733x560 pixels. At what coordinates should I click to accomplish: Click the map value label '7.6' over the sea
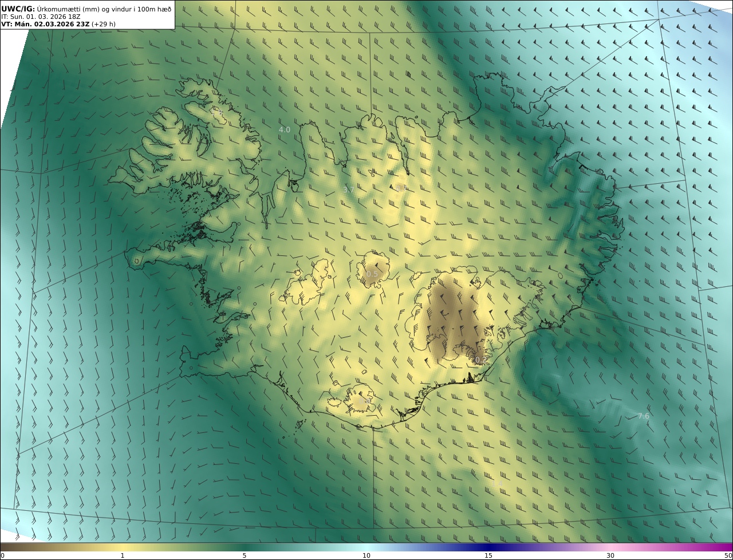644,416
